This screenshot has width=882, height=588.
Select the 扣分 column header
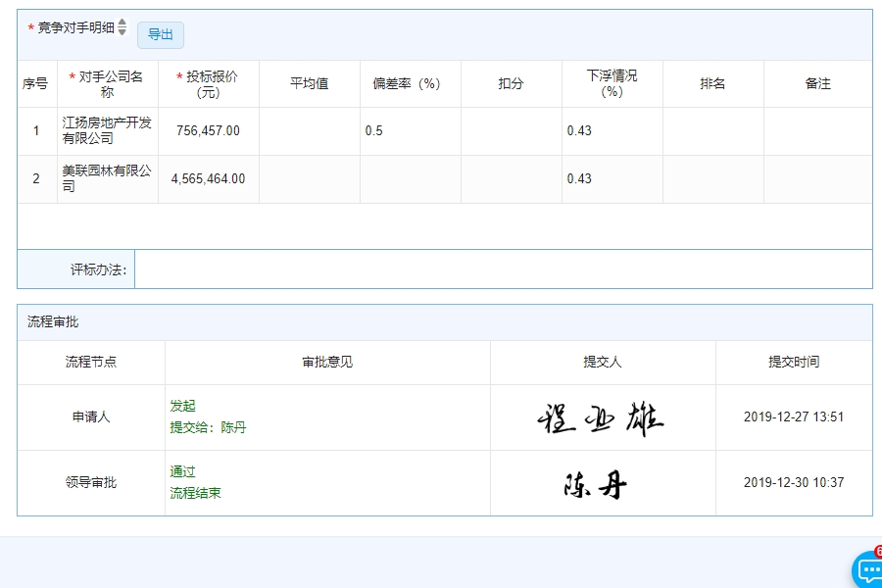point(511,84)
